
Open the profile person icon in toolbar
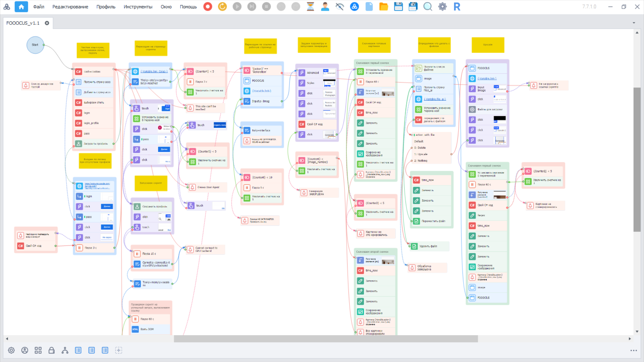point(325,6)
